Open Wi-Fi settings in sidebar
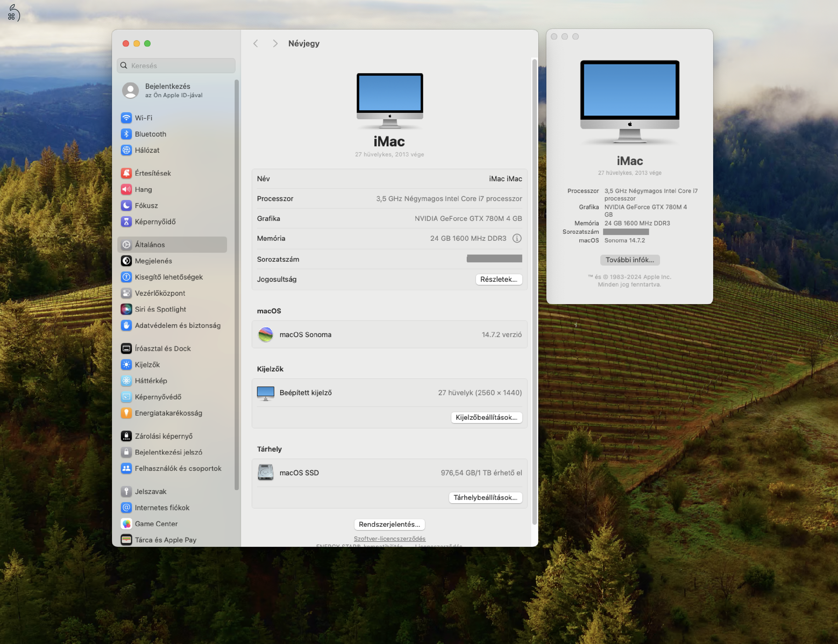The image size is (838, 644). (x=172, y=118)
